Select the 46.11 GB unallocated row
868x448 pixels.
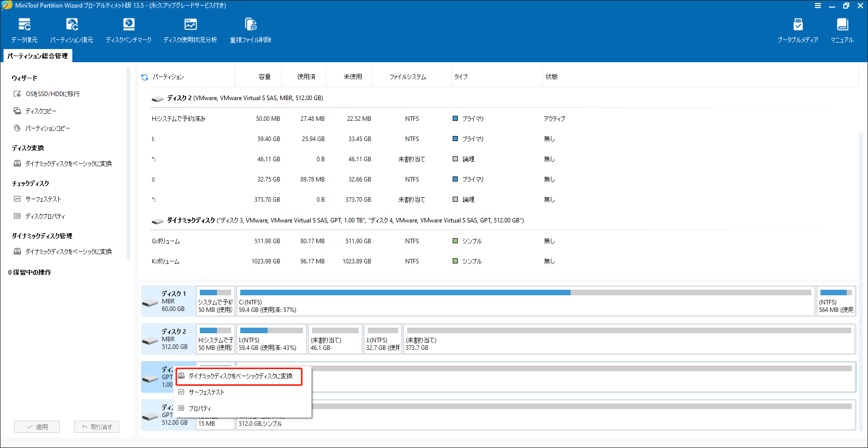[504, 159]
